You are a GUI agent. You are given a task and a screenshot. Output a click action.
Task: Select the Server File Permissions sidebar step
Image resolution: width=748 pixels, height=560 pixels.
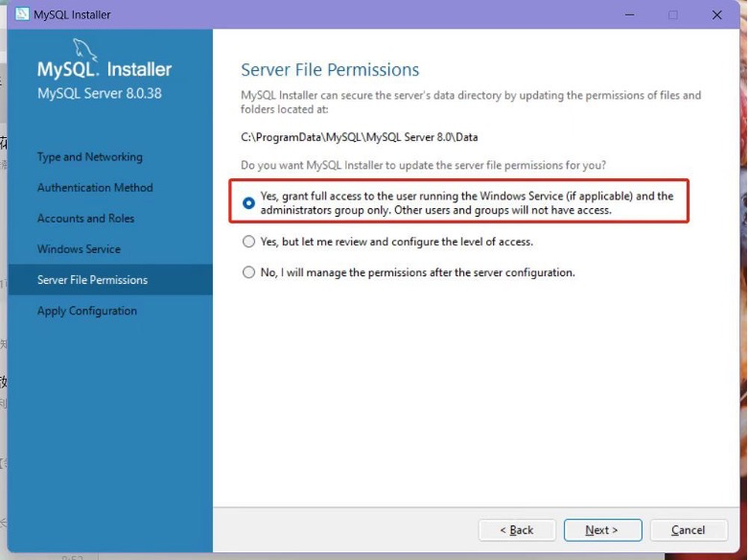(92, 280)
